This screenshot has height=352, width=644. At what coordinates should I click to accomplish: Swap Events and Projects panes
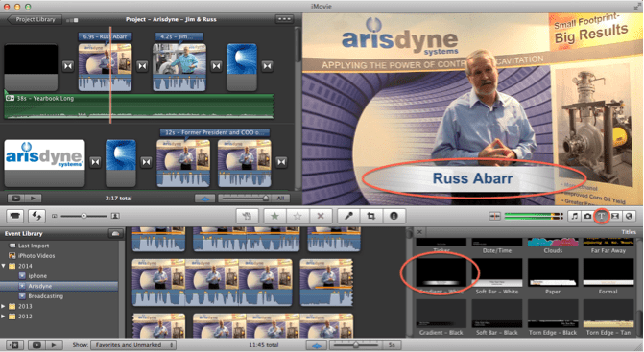[36, 216]
